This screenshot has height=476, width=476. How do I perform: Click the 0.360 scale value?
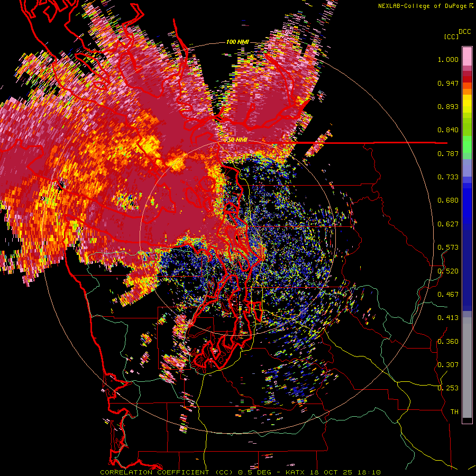click(x=448, y=342)
